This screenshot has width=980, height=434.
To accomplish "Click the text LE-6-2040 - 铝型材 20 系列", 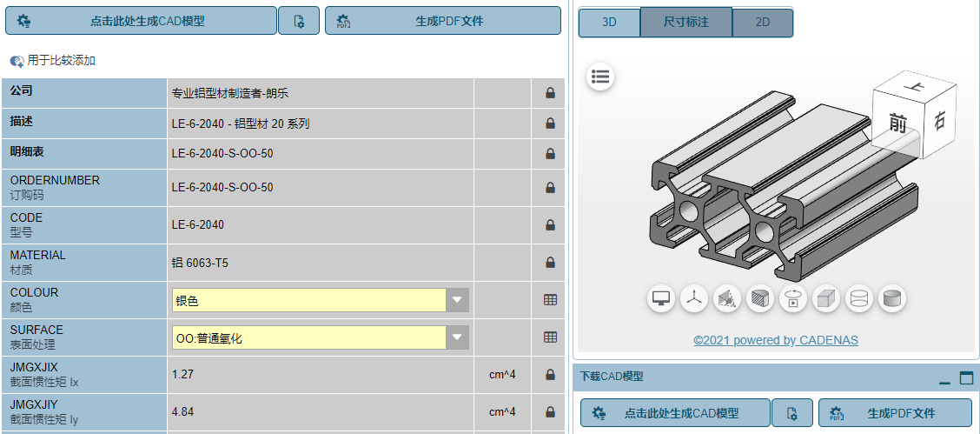I will 241,124.
